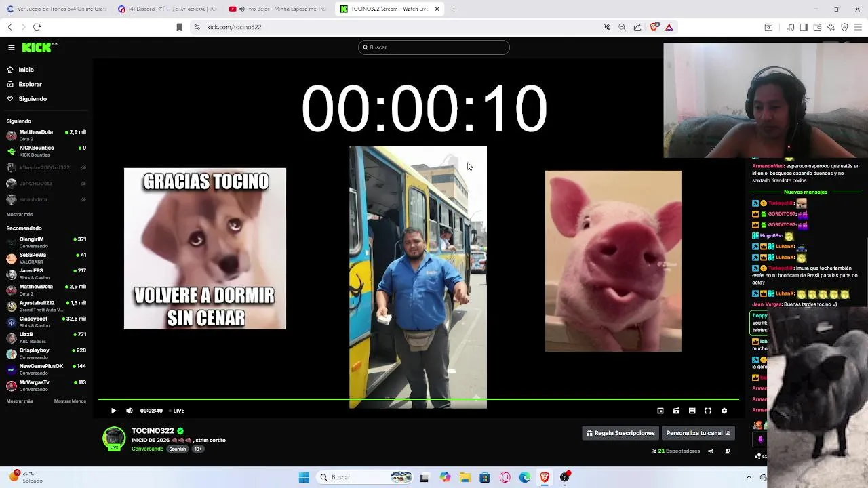Toggle theater mode in player
Image resolution: width=868 pixels, height=488 pixels.
(692, 411)
